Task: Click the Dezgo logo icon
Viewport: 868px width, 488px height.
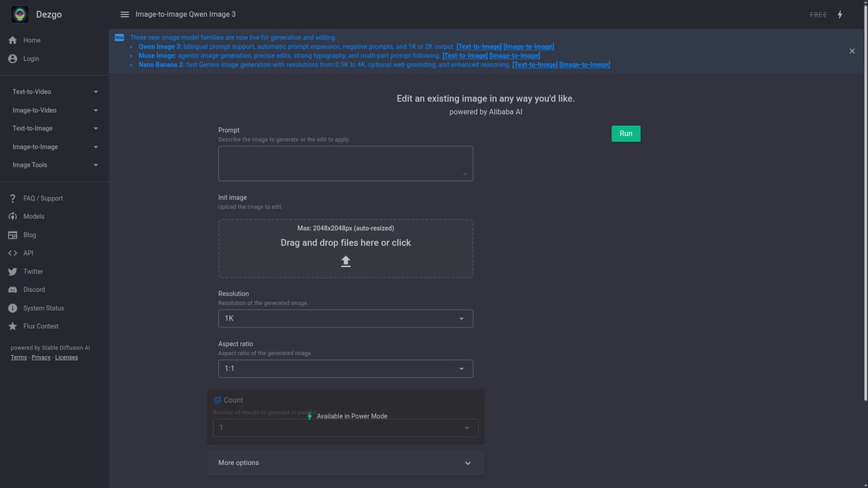Action: tap(20, 14)
